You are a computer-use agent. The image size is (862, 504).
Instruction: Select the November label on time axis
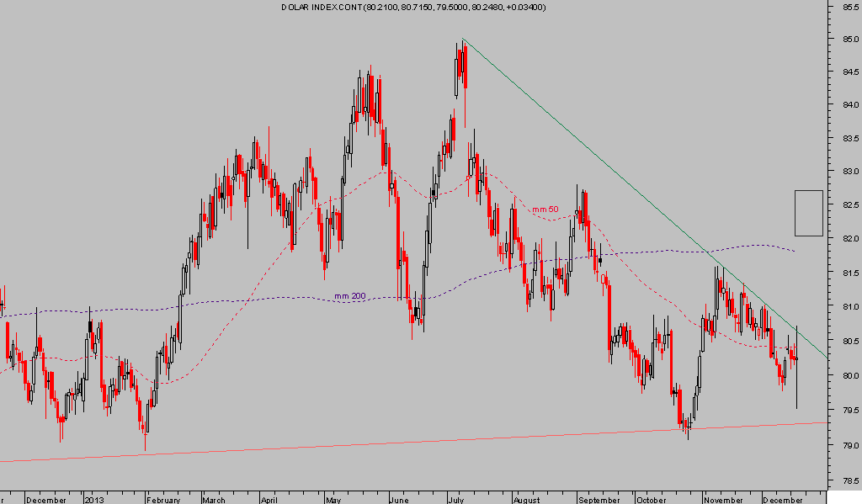coord(724,499)
